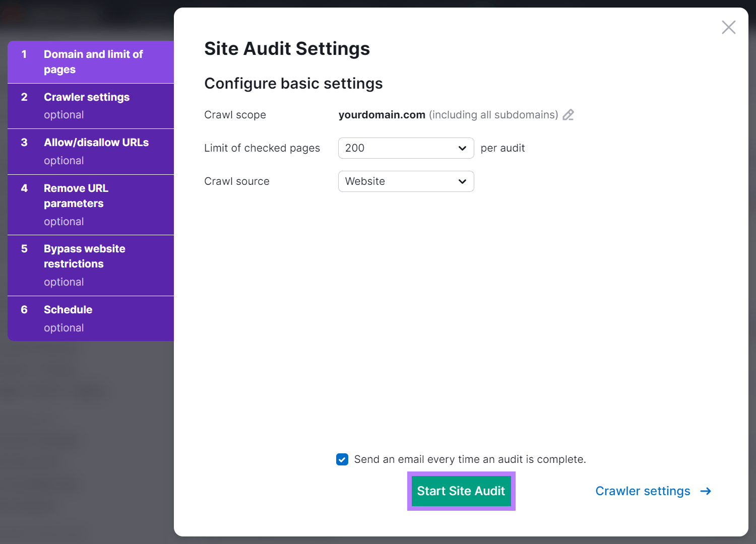The height and width of the screenshot is (544, 756).
Task: Click the step 3 number badge
Action: (x=24, y=142)
